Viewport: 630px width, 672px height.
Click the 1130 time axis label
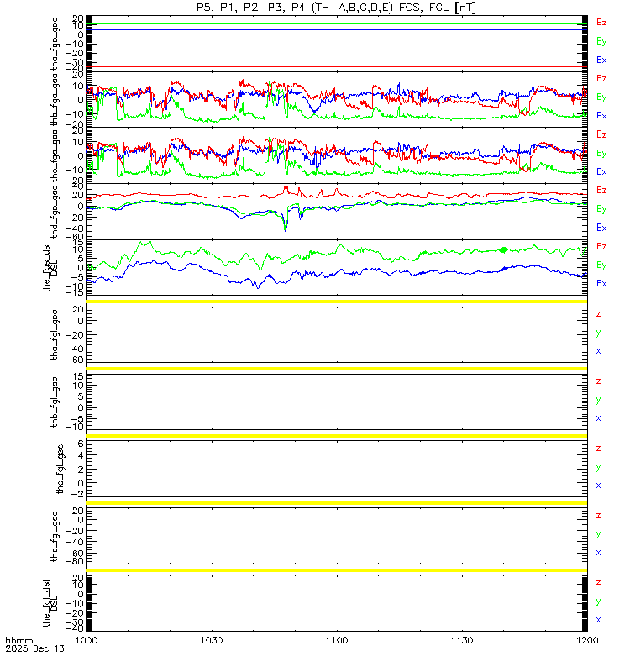pos(462,640)
